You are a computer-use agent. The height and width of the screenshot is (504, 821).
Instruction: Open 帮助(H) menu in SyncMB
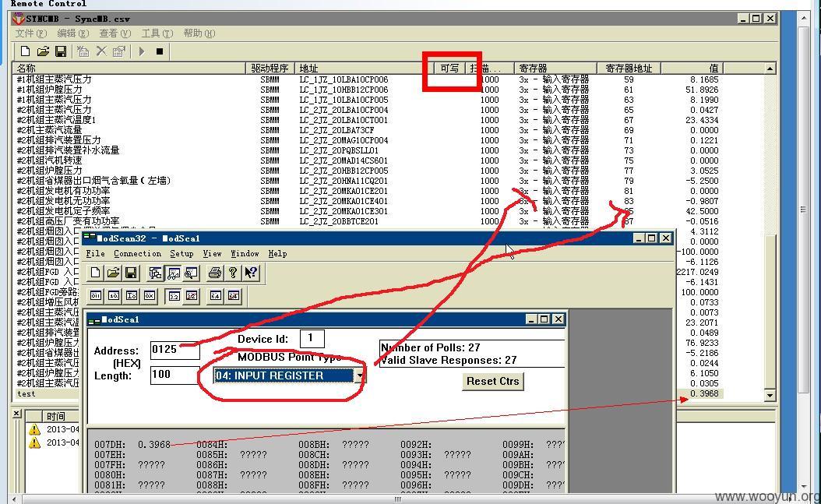tap(199, 33)
